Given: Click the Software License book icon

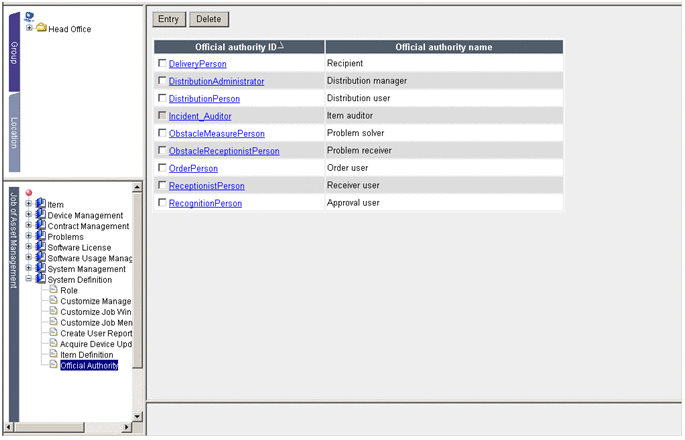Looking at the screenshot, I should point(41,248).
